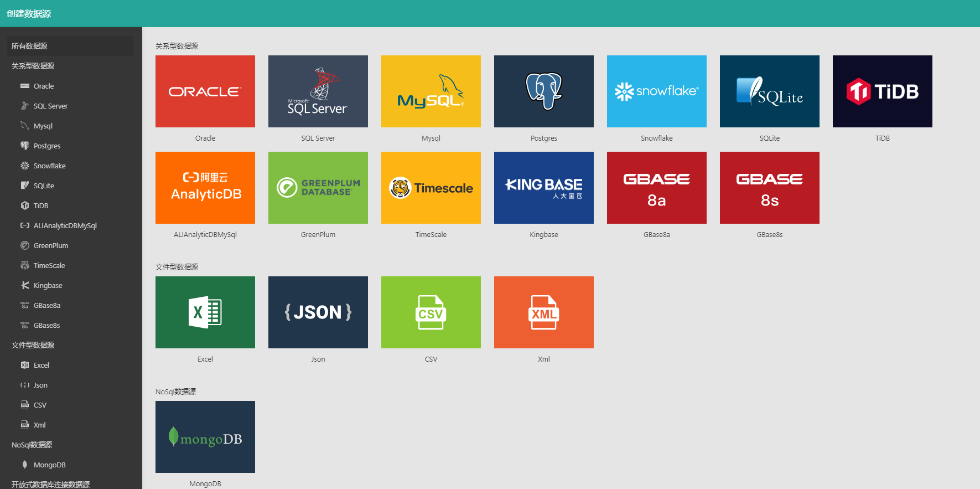Click the ALIAnalyticDBMySql label in sidebar
Viewport: 980px width, 489px height.
click(x=65, y=225)
